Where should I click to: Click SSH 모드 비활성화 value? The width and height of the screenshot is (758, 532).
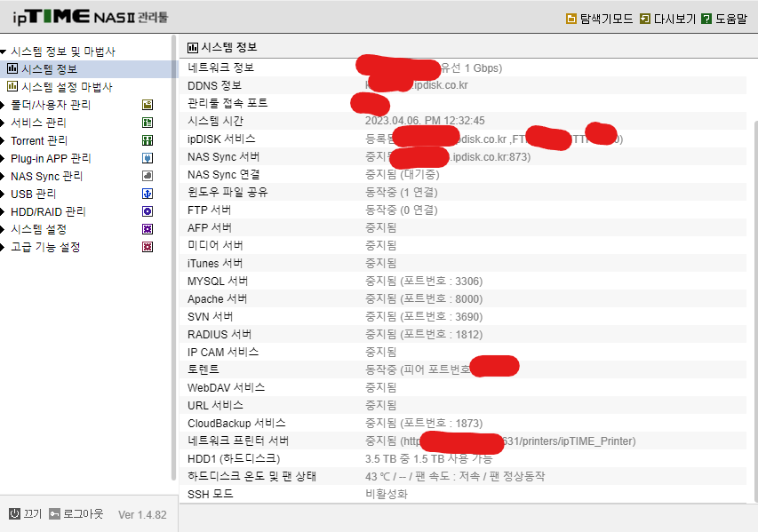pyautogui.click(x=386, y=495)
